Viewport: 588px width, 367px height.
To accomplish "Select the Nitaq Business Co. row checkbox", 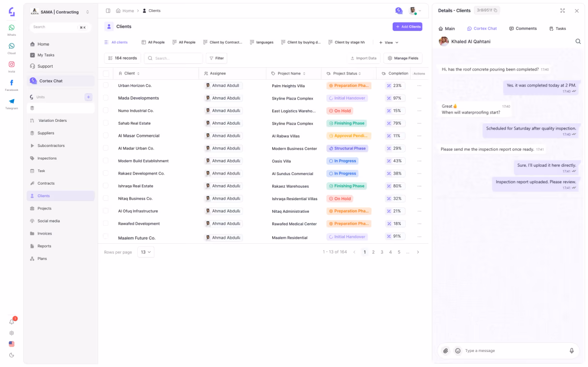I will tap(106, 198).
